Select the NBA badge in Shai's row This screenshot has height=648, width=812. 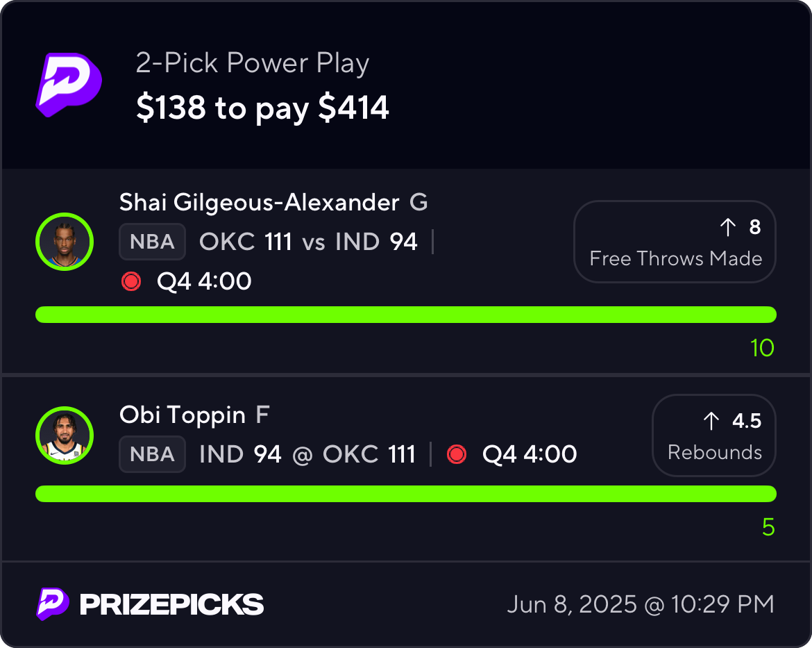tap(152, 242)
